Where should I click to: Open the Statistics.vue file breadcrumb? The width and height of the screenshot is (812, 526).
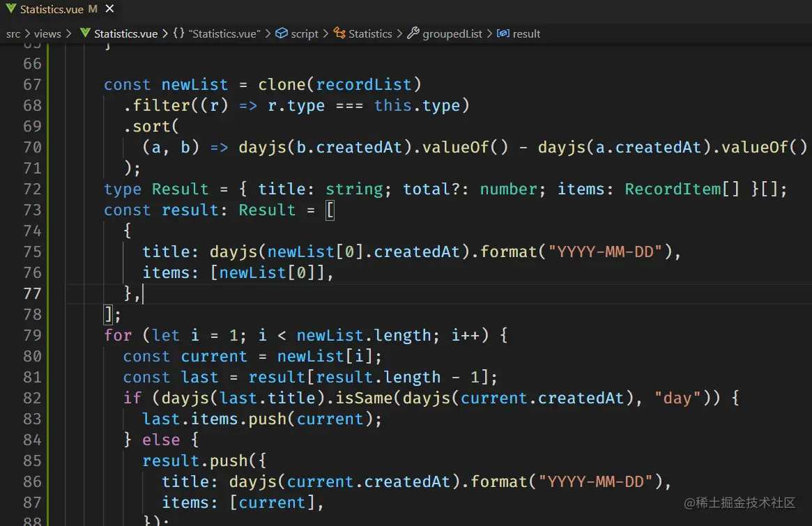(x=126, y=33)
